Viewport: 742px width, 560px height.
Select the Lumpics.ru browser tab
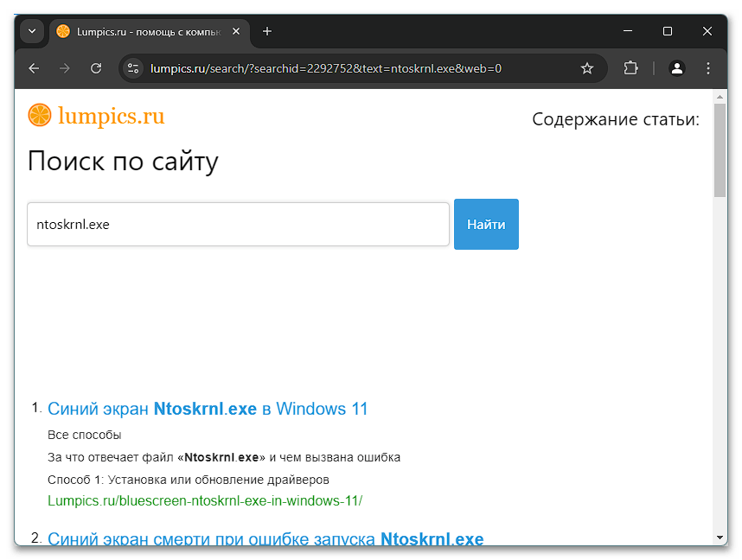click(150, 32)
